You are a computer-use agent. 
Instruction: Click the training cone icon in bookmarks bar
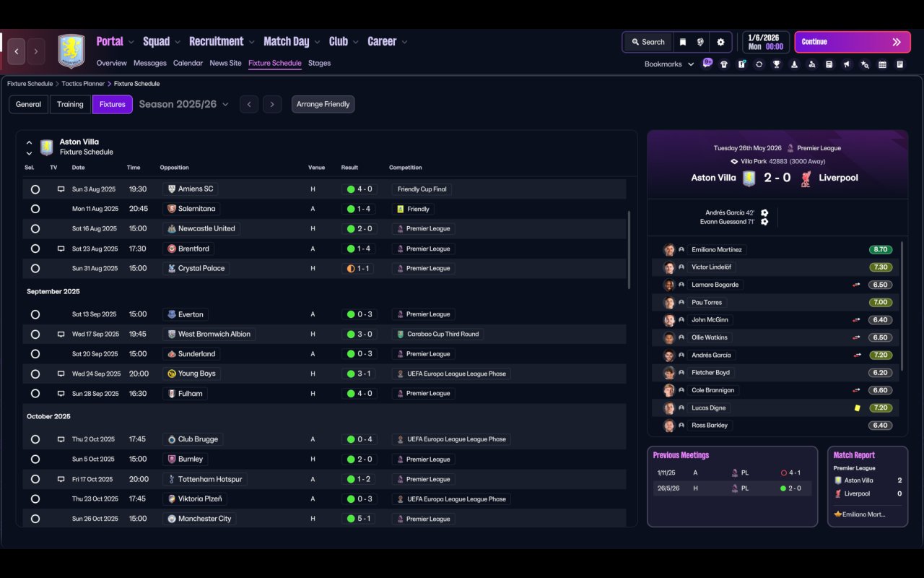[794, 64]
